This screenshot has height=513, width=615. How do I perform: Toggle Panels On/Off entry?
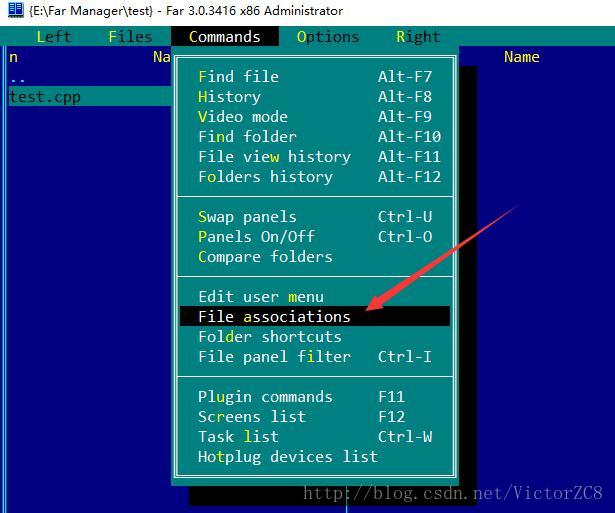coord(315,236)
